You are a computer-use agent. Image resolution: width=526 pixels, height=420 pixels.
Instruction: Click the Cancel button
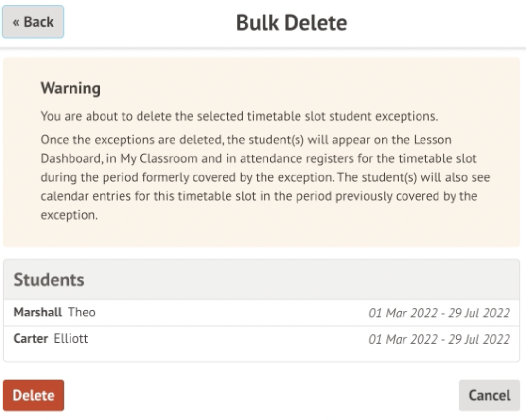(x=489, y=395)
